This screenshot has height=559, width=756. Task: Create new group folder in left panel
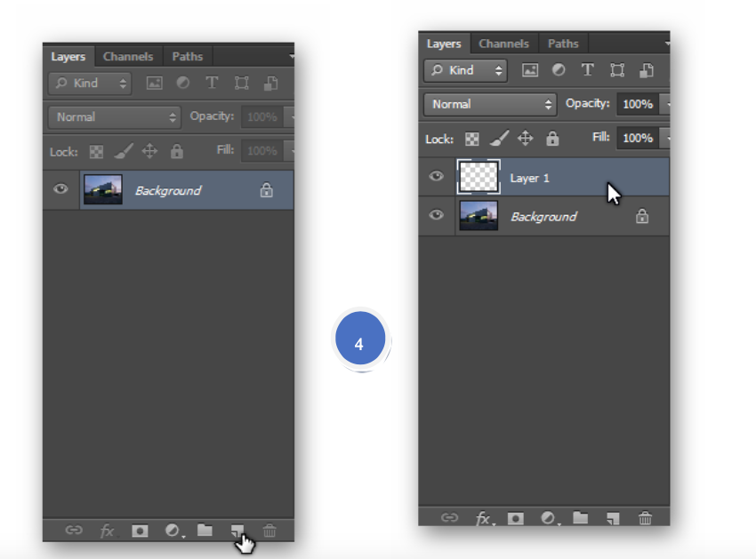coord(205,531)
